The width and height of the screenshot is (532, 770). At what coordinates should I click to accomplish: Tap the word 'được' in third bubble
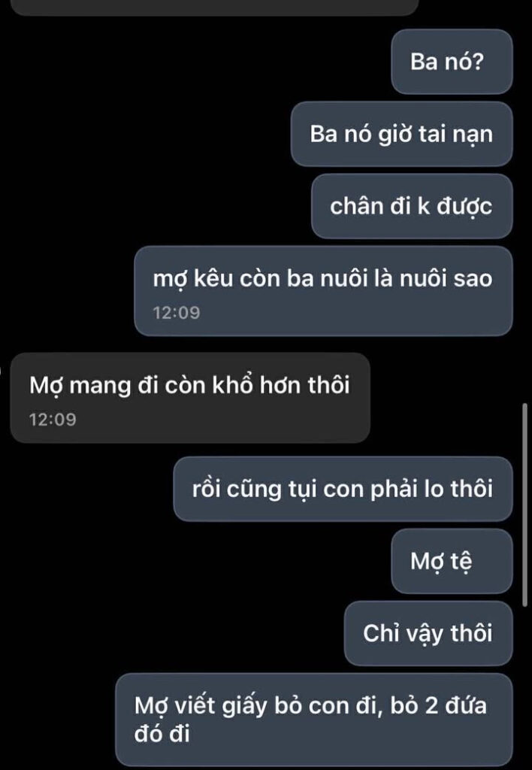[x=465, y=207]
